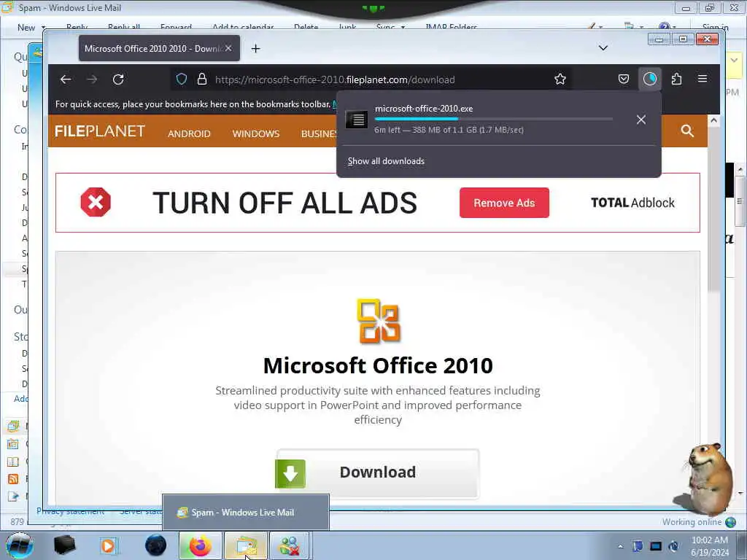Open the Contacts shortcut in Live Mail sidebar
Screen dimensions: 747x560
(13, 462)
